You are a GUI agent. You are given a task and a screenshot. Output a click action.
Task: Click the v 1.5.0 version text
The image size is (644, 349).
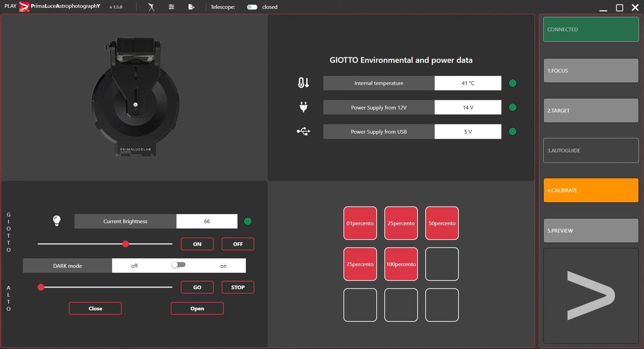115,8
